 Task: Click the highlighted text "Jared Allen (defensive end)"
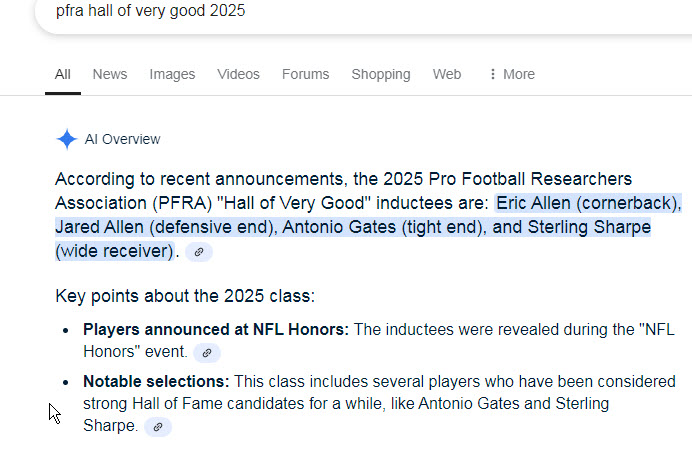click(x=163, y=228)
